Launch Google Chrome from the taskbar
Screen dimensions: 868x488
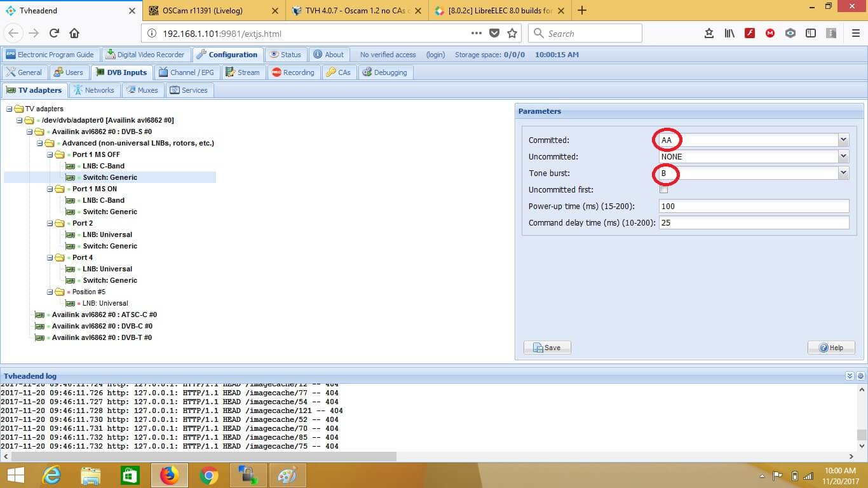pos(208,475)
